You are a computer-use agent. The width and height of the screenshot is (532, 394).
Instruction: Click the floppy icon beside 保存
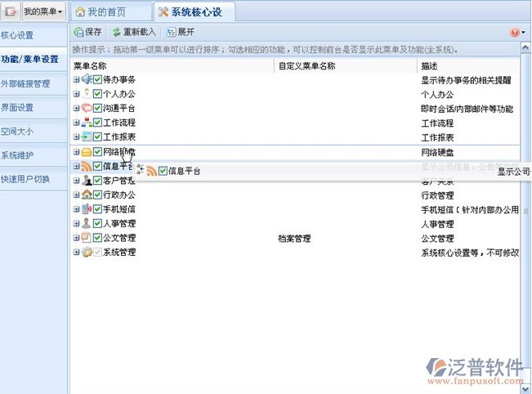click(78, 32)
